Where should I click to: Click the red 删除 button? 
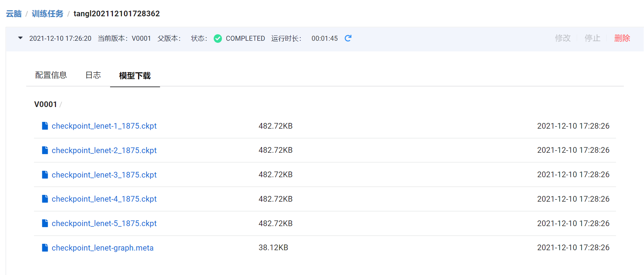coord(622,38)
